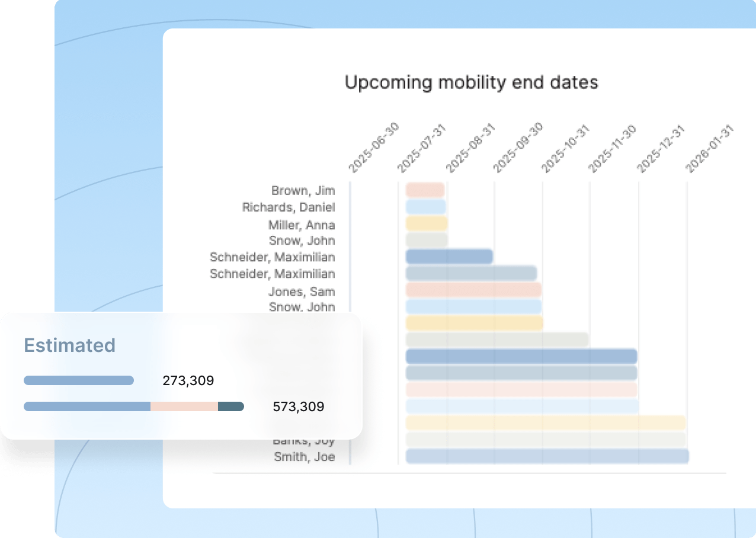Select the Richards, Daniel row label
This screenshot has height=538, width=756.
pos(289,207)
